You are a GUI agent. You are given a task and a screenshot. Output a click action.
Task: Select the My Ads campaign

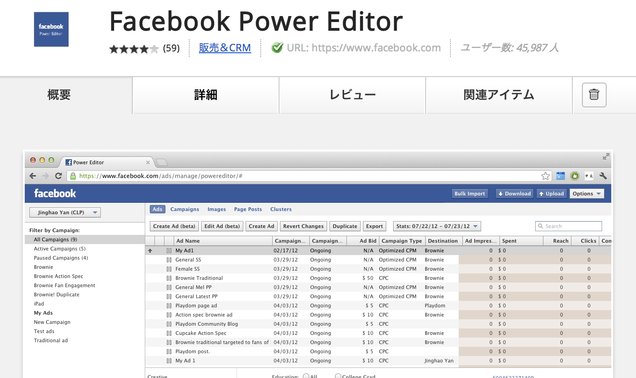point(43,313)
